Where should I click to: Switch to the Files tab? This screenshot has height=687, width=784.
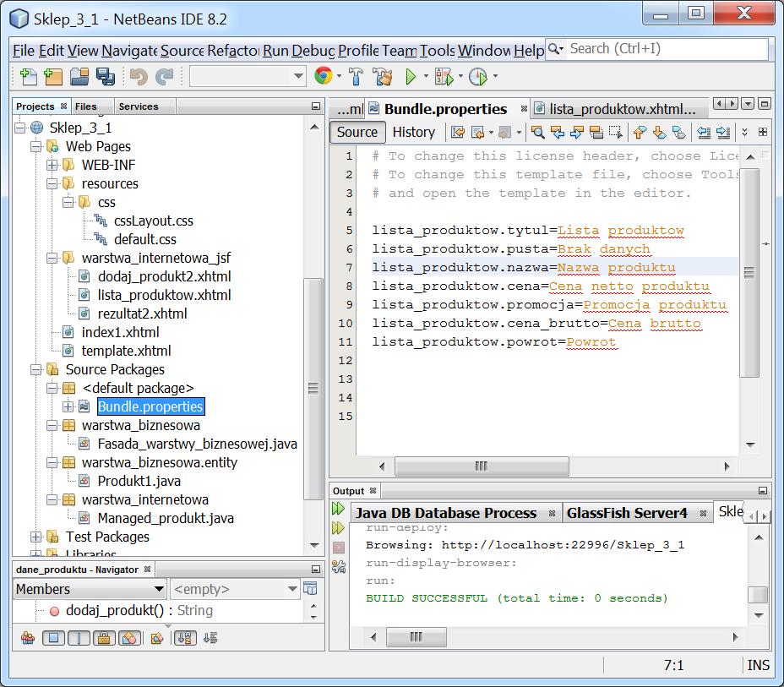tap(86, 106)
